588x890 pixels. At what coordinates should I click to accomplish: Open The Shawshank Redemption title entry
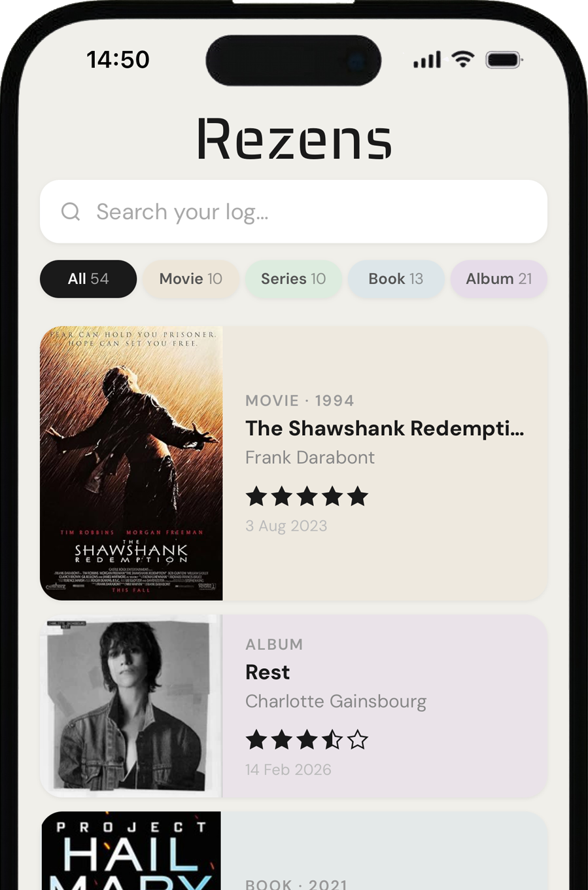pos(385,429)
